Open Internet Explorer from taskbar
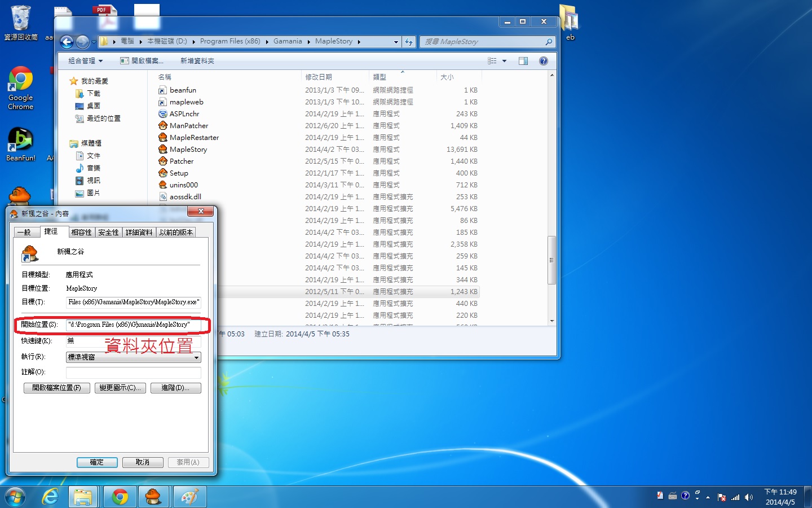This screenshot has height=508, width=812. coord(50,497)
